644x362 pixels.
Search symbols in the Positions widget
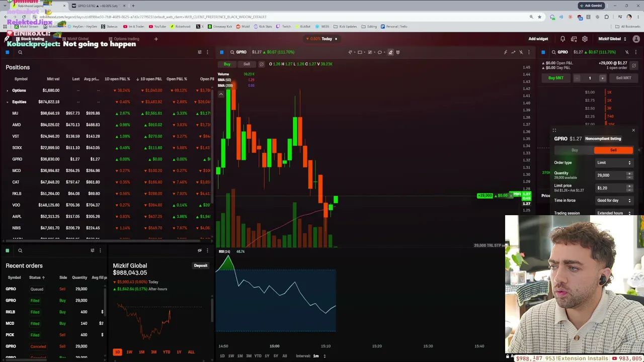pos(20,52)
